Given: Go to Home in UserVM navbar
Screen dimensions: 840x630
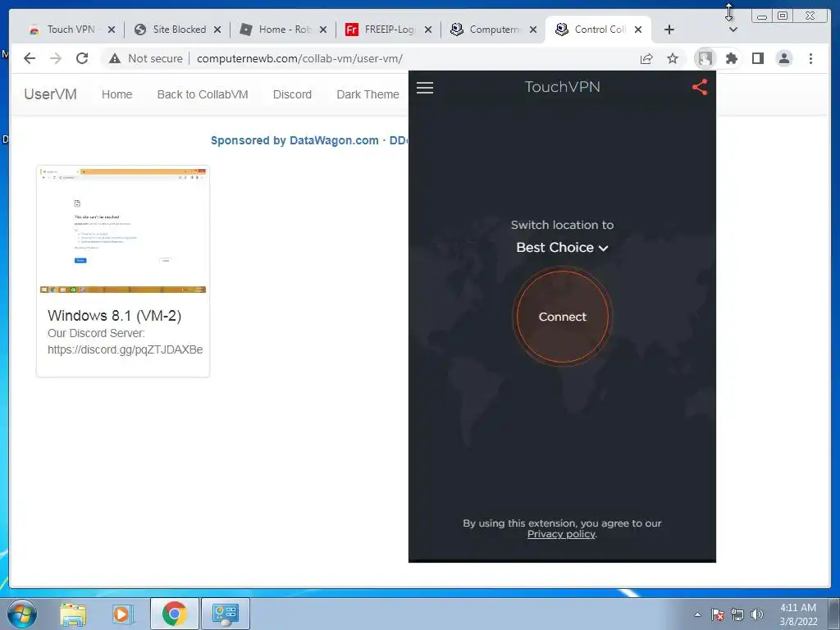Looking at the screenshot, I should [116, 94].
